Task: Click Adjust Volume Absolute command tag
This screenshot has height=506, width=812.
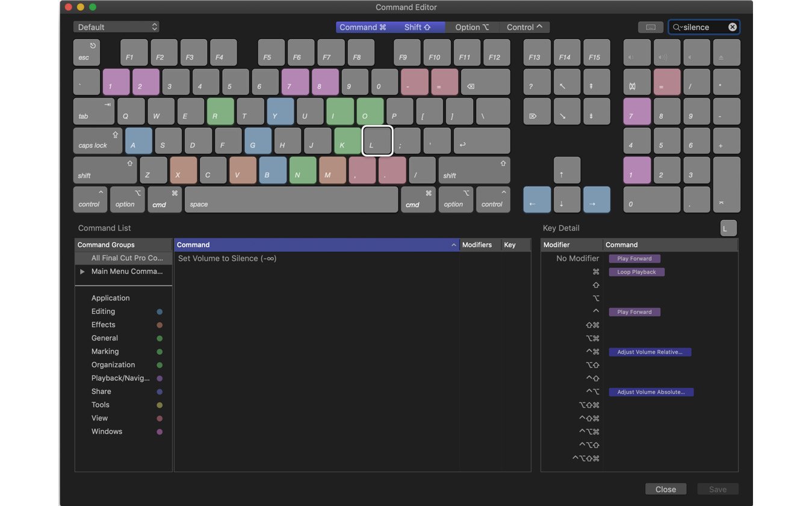Action: 651,392
